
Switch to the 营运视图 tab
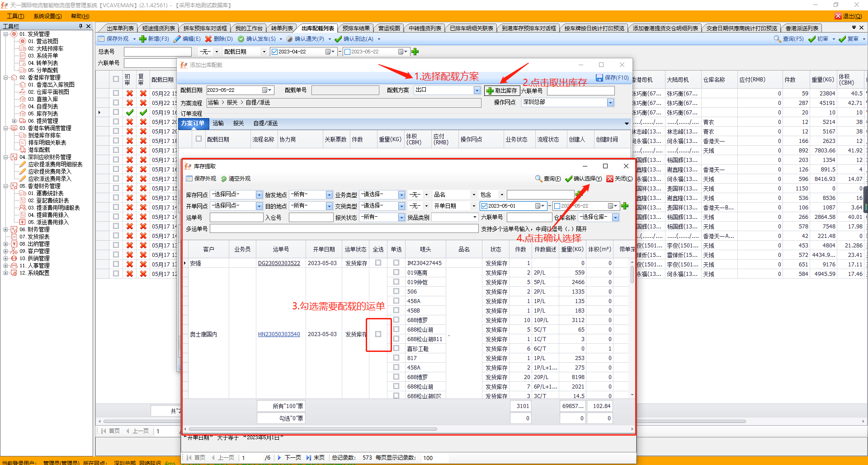tap(389, 28)
